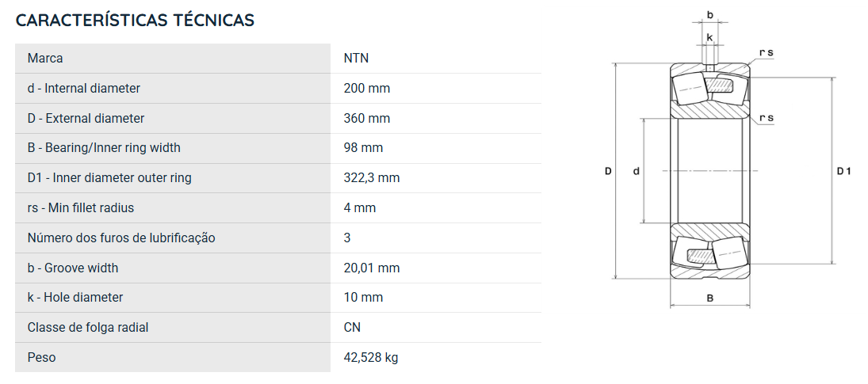Select the d - Internal diameter label
Screen dimensions: 868x384
pos(83,89)
